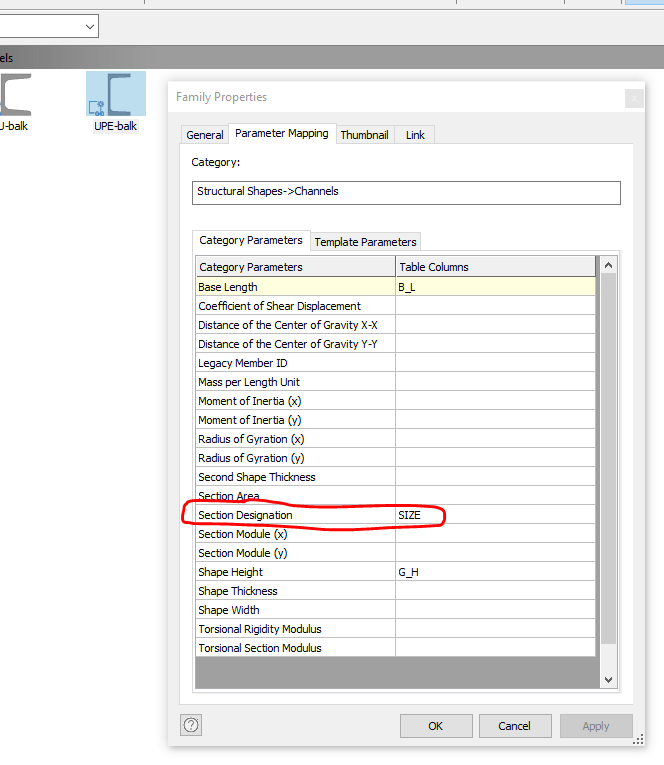Click the parameter table's vertical scrollbar thumb
664x765 pixels.
point(608,459)
